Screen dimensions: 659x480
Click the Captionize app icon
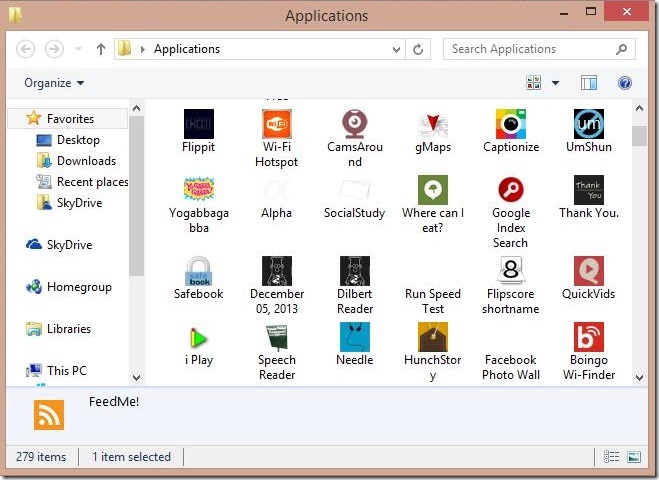pos(510,124)
